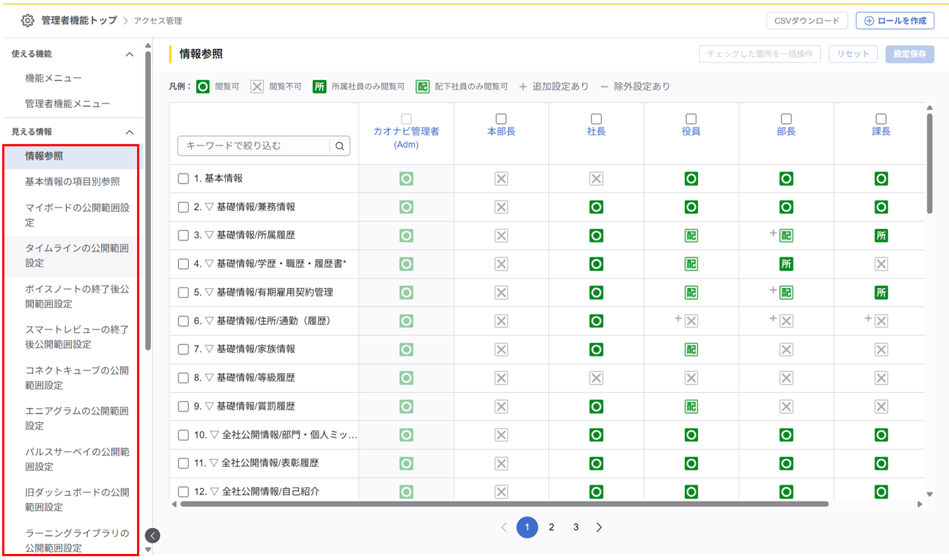949x560 pixels.
Task: Expand the ▽ triangle on 基礎情報/家族情報
Action: click(209, 349)
